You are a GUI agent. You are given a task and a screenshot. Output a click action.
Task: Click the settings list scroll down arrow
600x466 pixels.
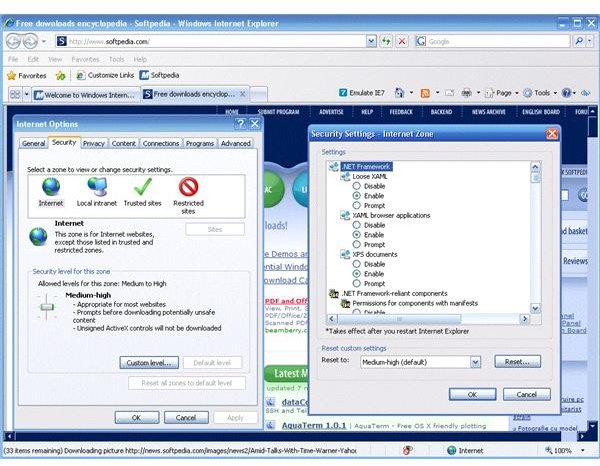[x=535, y=308]
